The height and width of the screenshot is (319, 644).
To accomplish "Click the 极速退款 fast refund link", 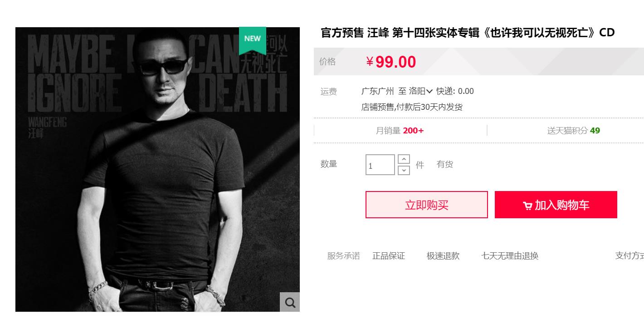I will pos(443,256).
